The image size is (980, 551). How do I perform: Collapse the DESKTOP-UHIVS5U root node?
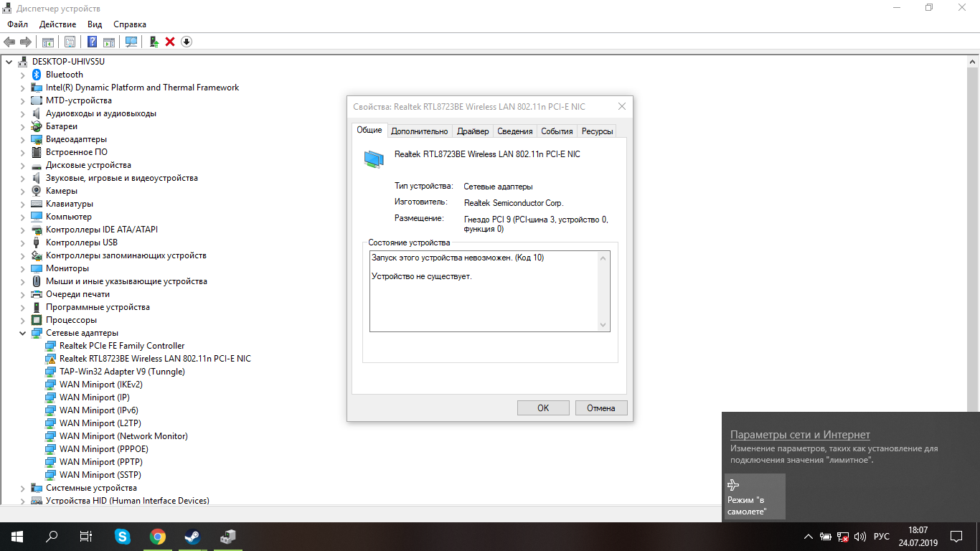point(9,62)
